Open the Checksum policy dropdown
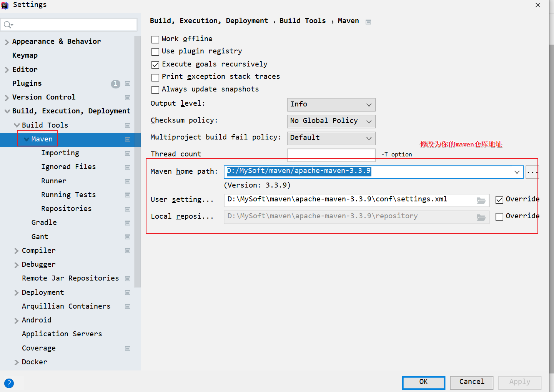 click(x=331, y=121)
